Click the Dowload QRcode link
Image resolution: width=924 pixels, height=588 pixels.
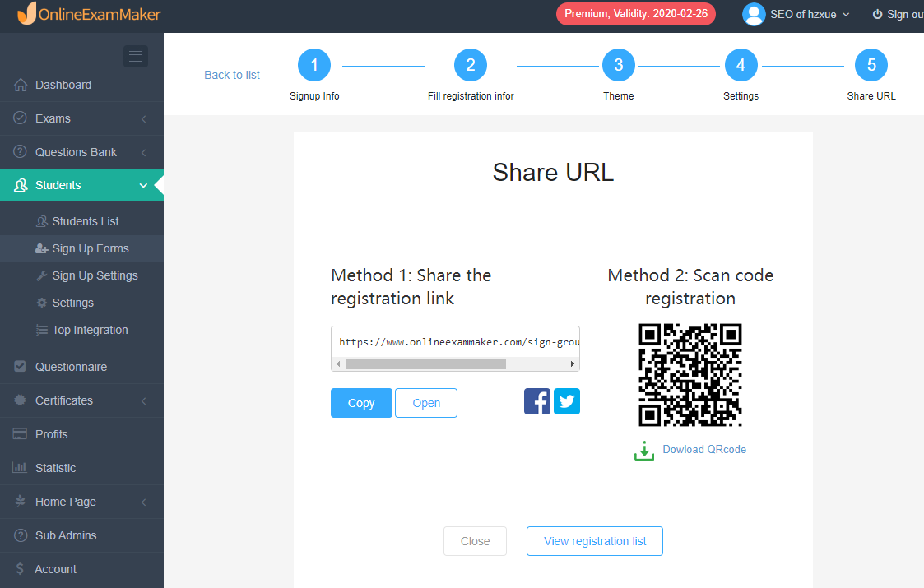704,450
